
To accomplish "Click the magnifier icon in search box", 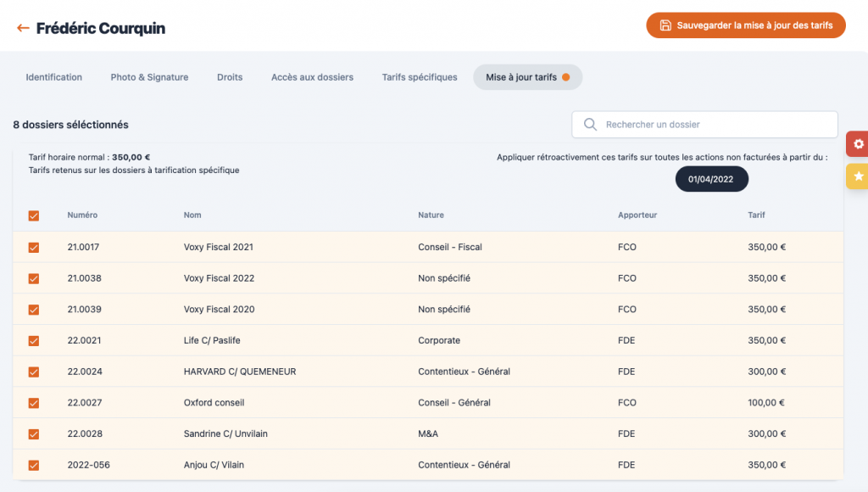I will 590,125.
